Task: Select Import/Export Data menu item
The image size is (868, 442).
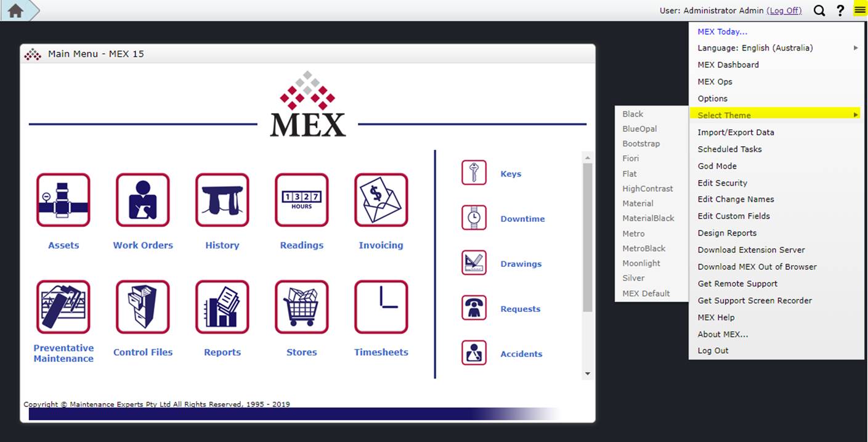Action: tap(776, 133)
